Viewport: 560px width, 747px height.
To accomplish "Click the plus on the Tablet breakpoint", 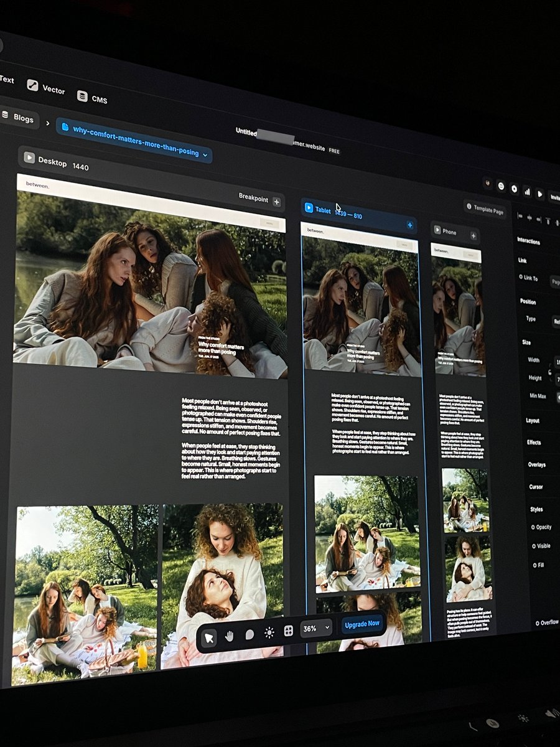I will coord(410,225).
